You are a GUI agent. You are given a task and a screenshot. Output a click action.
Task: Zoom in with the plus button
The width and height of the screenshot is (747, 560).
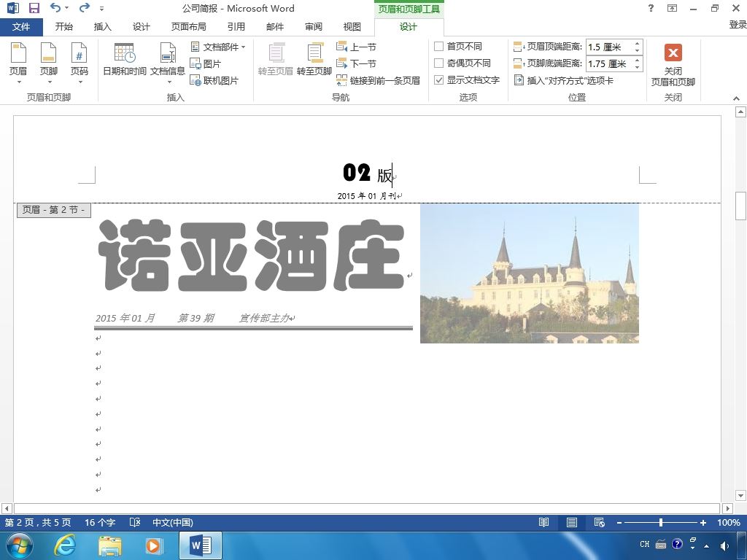703,523
